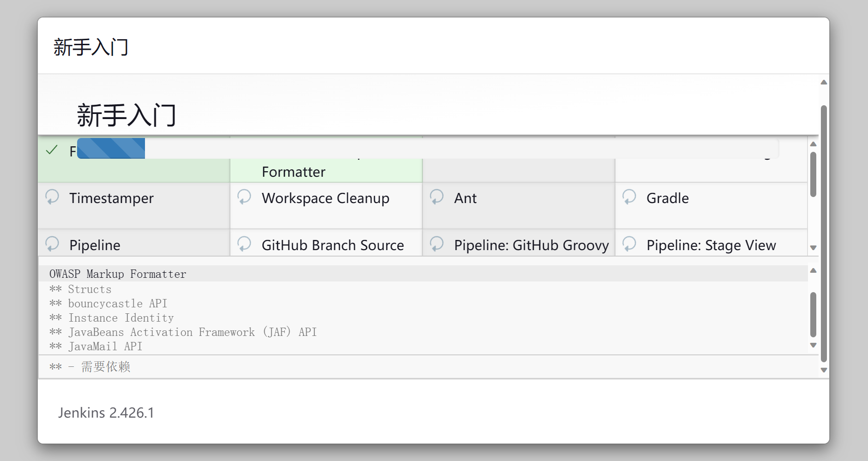Select the OWASP Markup Formatter log entry
The width and height of the screenshot is (868, 461).
[x=118, y=274]
